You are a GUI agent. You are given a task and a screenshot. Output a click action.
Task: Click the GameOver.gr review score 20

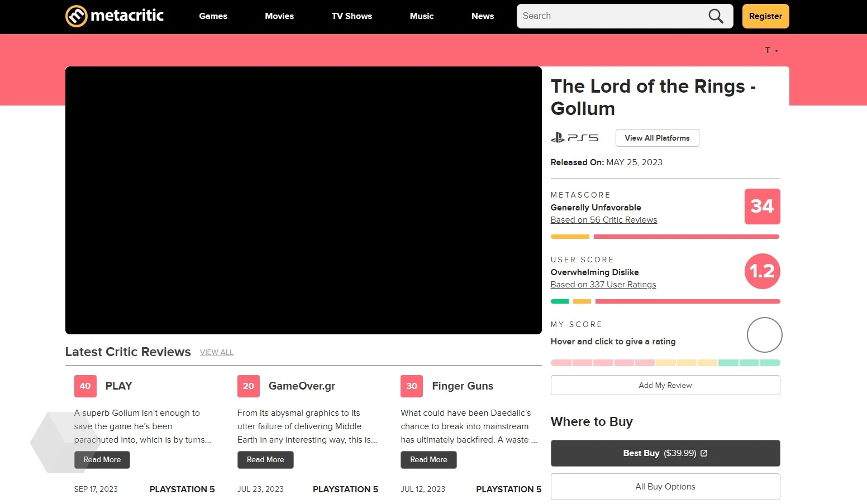click(249, 386)
